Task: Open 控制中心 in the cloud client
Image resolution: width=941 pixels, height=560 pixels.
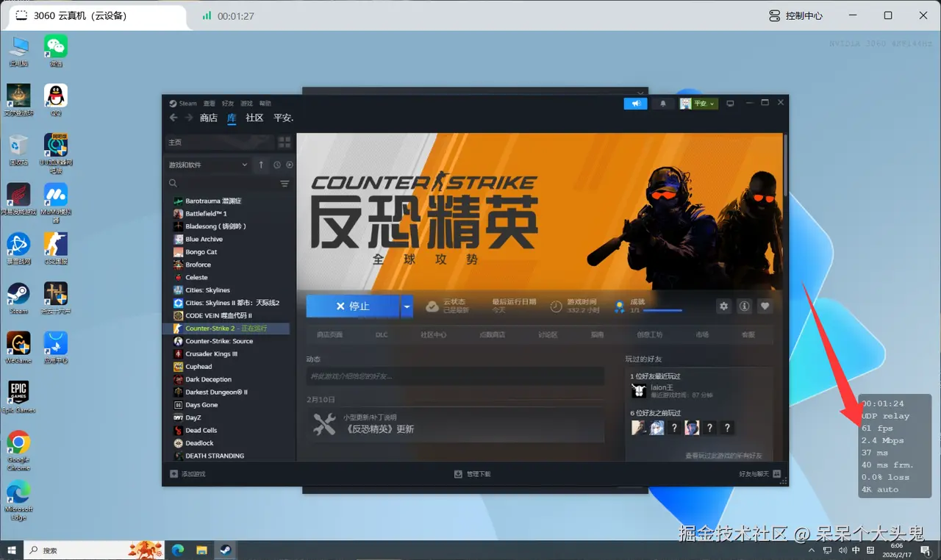Action: coord(795,15)
